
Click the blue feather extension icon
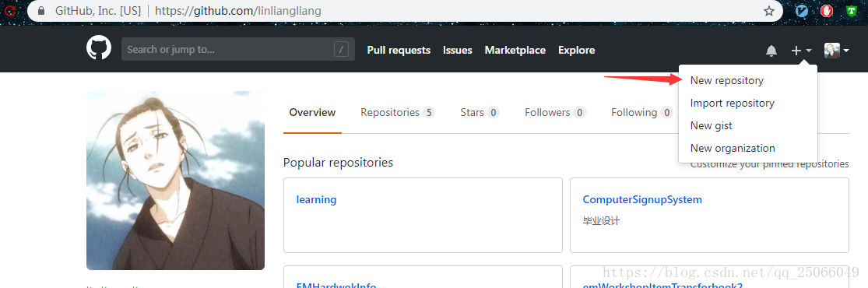[x=802, y=11]
